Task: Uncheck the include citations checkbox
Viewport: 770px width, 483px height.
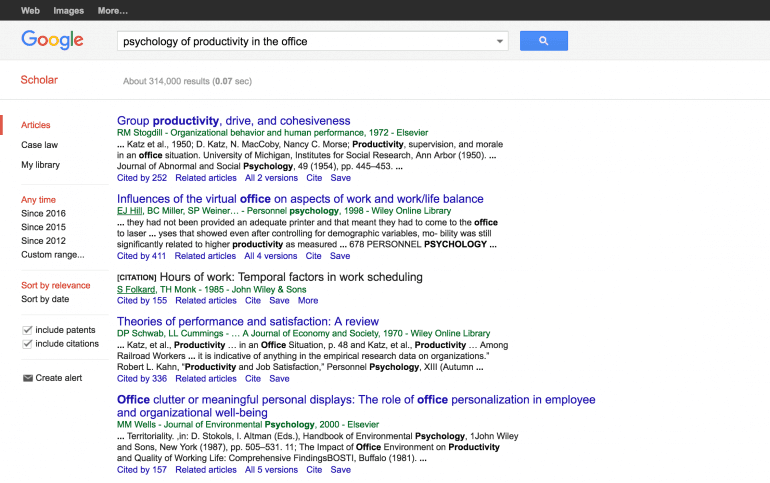Action: (27, 344)
